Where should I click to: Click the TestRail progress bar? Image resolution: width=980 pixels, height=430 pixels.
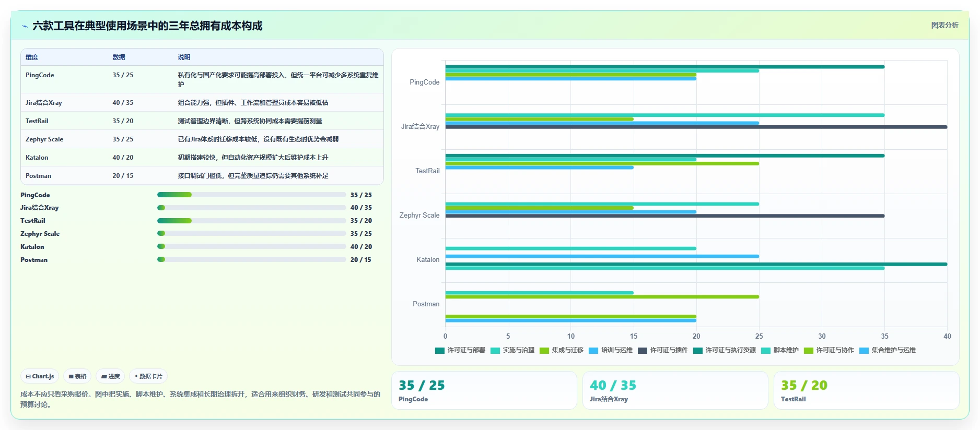(x=251, y=221)
